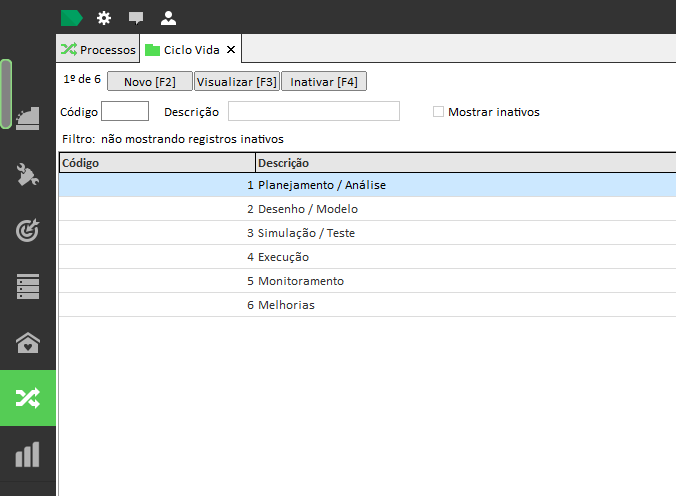Select the row Planejamento / Análise
This screenshot has width=676, height=496.
point(367,185)
